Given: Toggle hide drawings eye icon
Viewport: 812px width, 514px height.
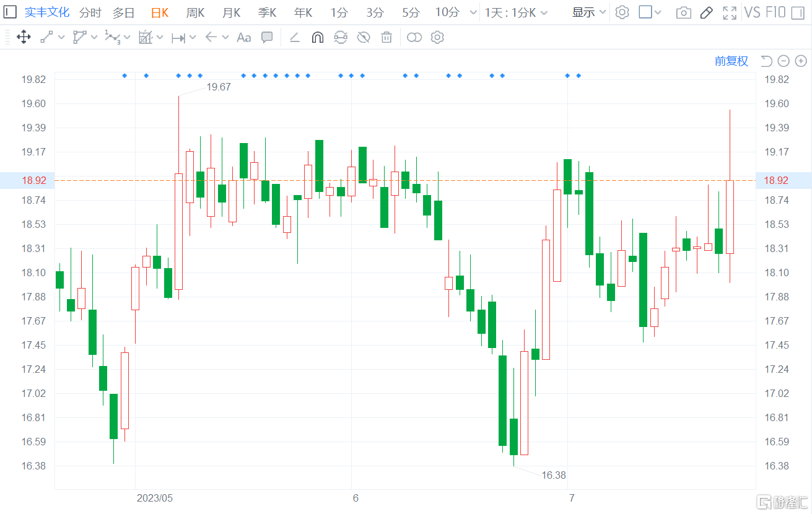Looking at the screenshot, I should click(364, 37).
